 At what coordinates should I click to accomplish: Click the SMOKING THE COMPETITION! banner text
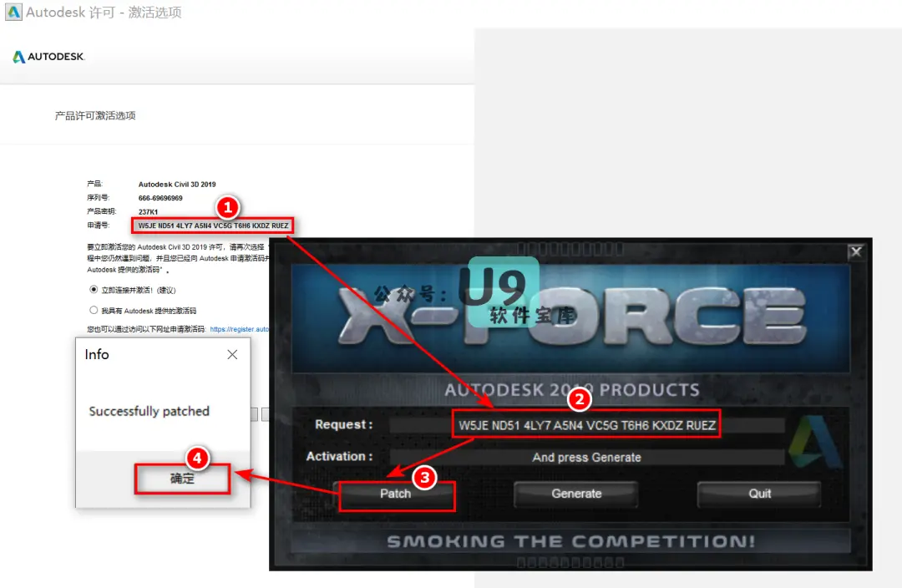(570, 541)
